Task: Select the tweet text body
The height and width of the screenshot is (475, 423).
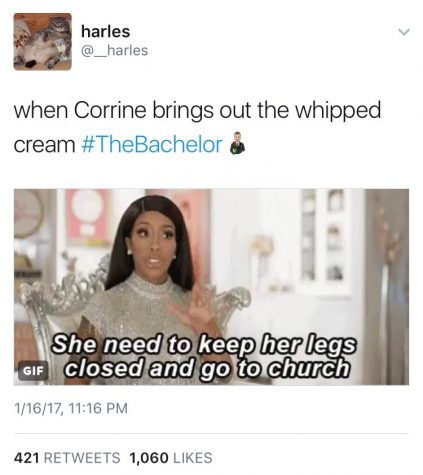Action: click(x=197, y=127)
